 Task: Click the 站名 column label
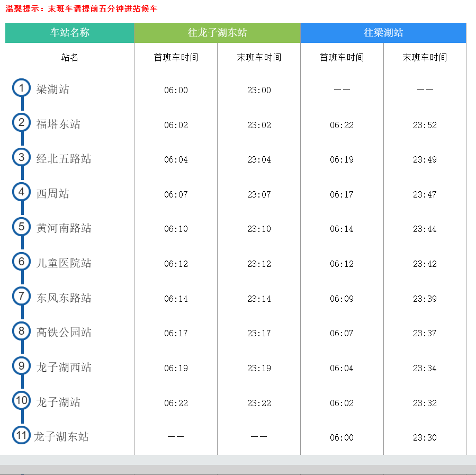[x=70, y=57]
